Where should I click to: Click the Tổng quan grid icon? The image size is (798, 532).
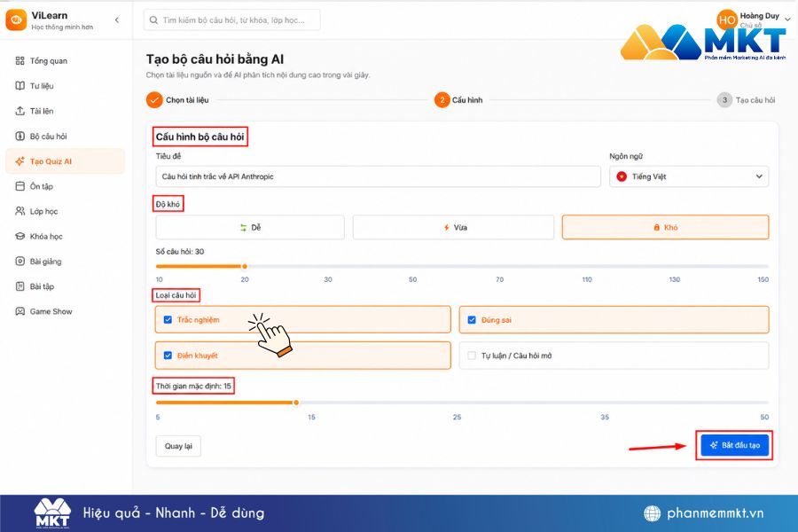pos(20,61)
